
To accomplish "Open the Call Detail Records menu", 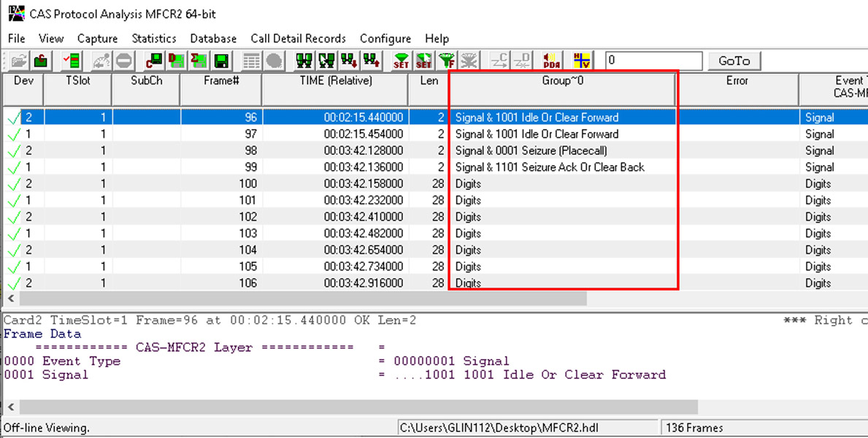I will (299, 39).
